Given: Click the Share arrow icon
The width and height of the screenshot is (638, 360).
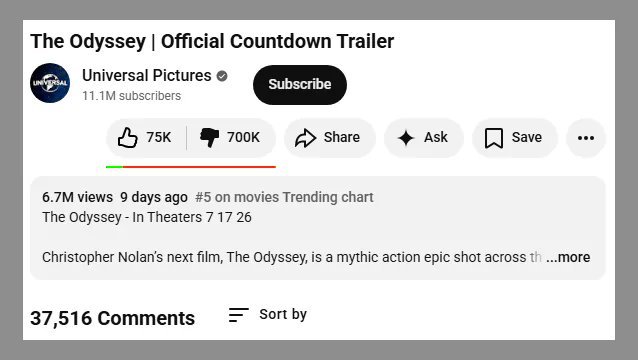Looking at the screenshot, I should pyautogui.click(x=306, y=138).
